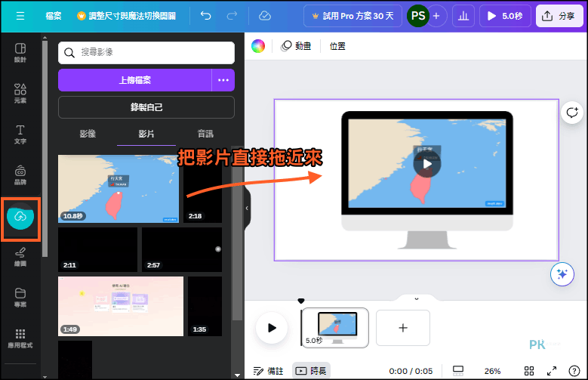The width and height of the screenshot is (588, 380).
Task: Open the 26% zoom level control
Action: [x=492, y=371]
